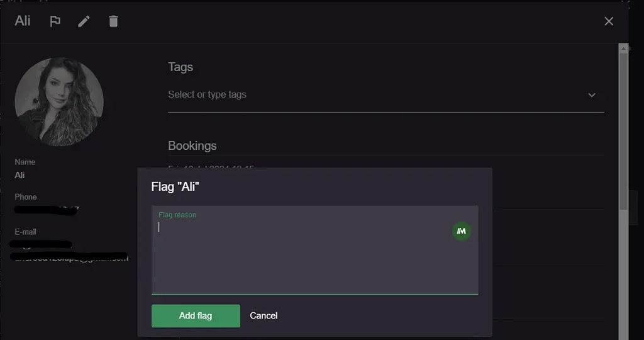Click Ali's profile photo
The width and height of the screenshot is (644, 340).
click(x=59, y=101)
